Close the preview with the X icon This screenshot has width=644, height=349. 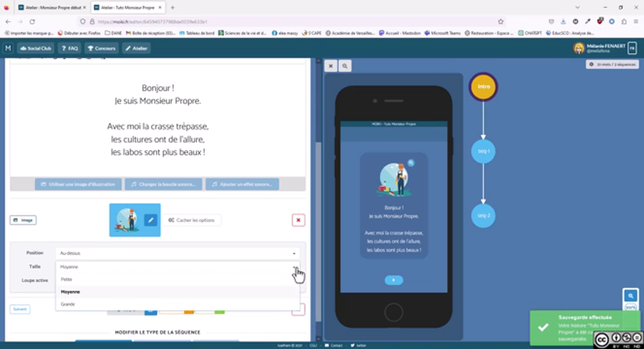(331, 66)
